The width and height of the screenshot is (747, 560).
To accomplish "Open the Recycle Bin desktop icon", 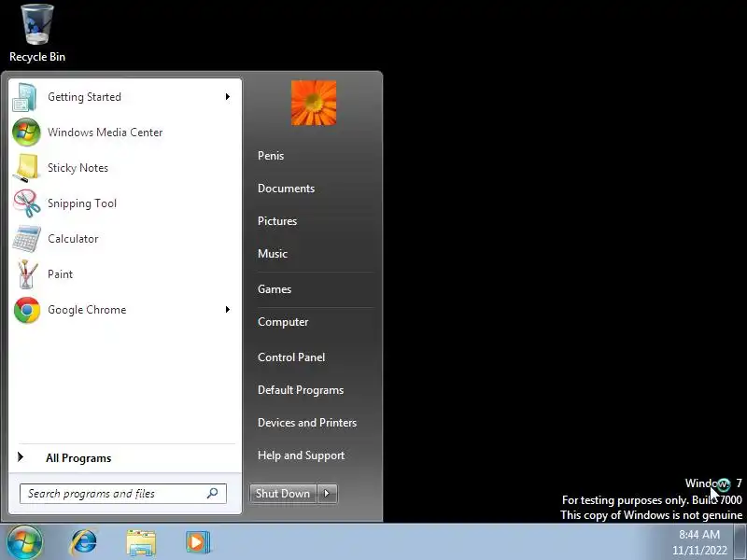I will click(x=37, y=33).
